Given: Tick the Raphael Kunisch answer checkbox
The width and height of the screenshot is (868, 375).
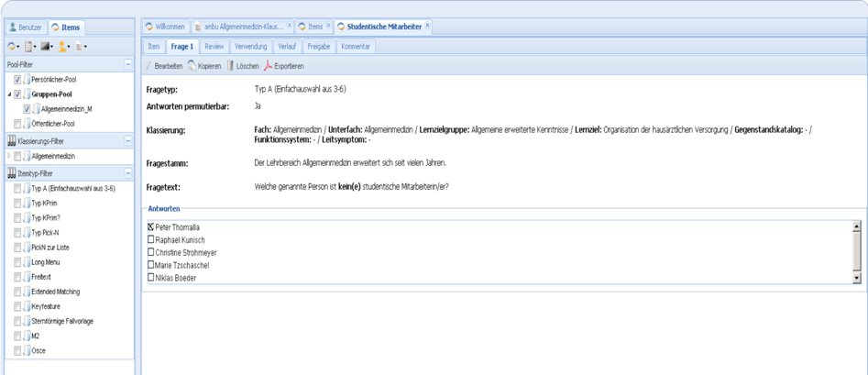Looking at the screenshot, I should tap(151, 239).
